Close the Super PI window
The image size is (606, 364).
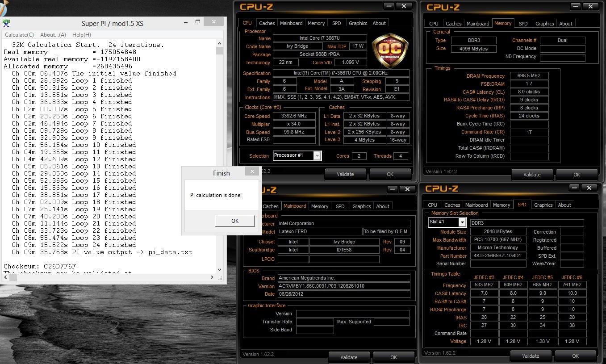point(215,22)
